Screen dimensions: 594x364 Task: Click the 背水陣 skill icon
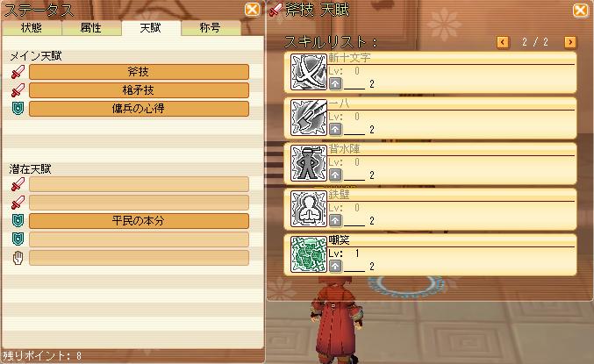[308, 163]
